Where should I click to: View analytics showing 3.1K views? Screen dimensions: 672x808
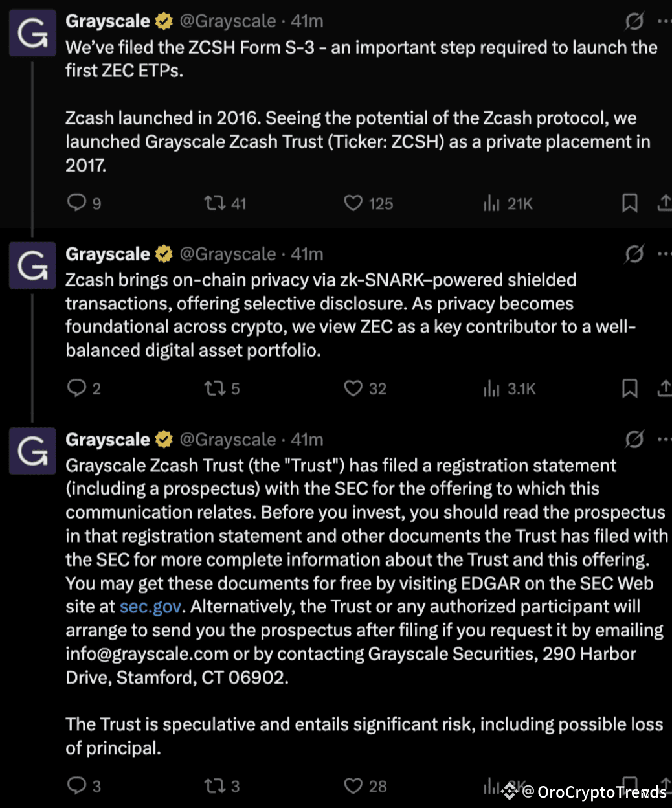point(492,388)
